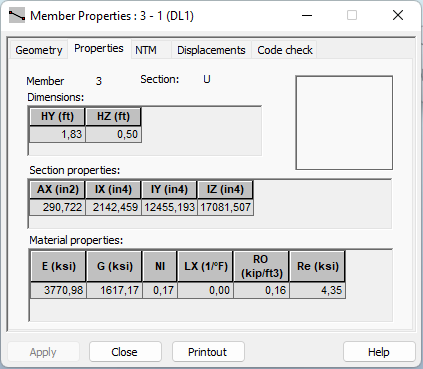Select the IY (in4) column header
Viewport: 423px width, 369px height.
pyautogui.click(x=169, y=189)
